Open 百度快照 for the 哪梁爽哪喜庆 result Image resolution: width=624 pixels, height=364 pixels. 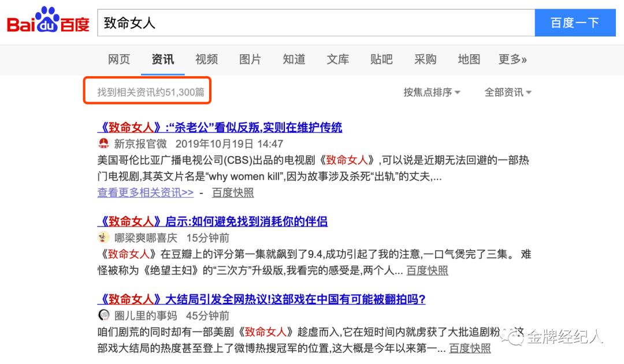pyautogui.click(x=427, y=270)
